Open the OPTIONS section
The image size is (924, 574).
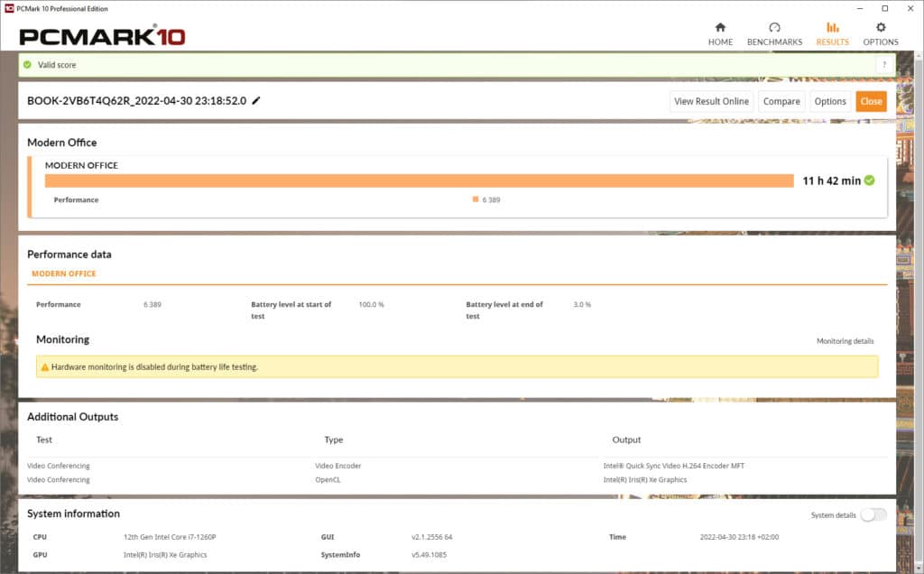click(881, 34)
